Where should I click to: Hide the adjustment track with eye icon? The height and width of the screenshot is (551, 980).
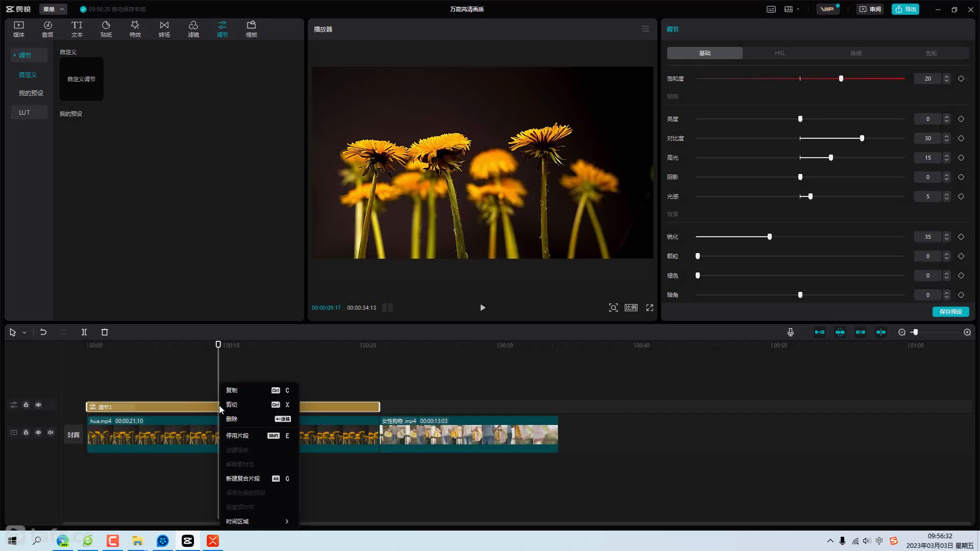[38, 405]
